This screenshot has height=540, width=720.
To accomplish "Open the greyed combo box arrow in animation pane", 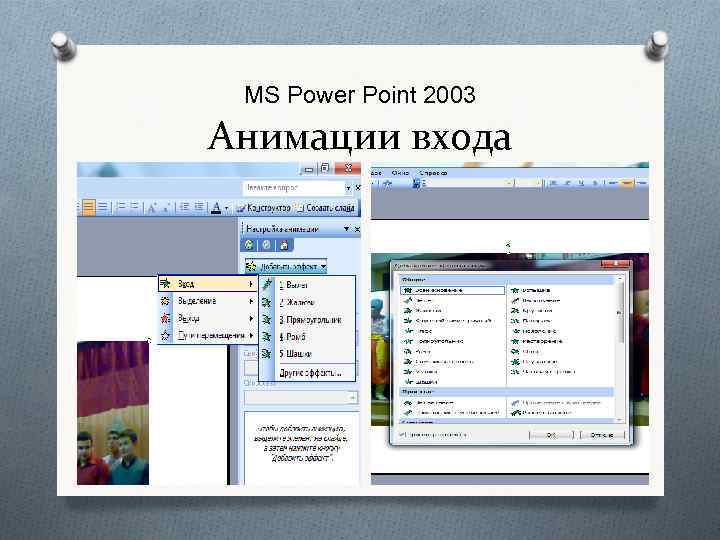I will 352,397.
